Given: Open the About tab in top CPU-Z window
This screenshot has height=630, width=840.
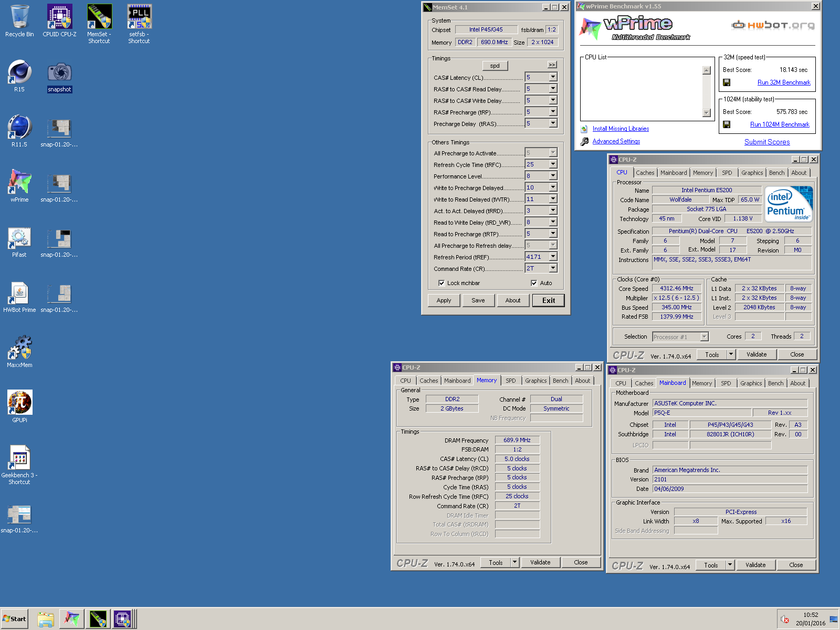Looking at the screenshot, I should (x=799, y=173).
